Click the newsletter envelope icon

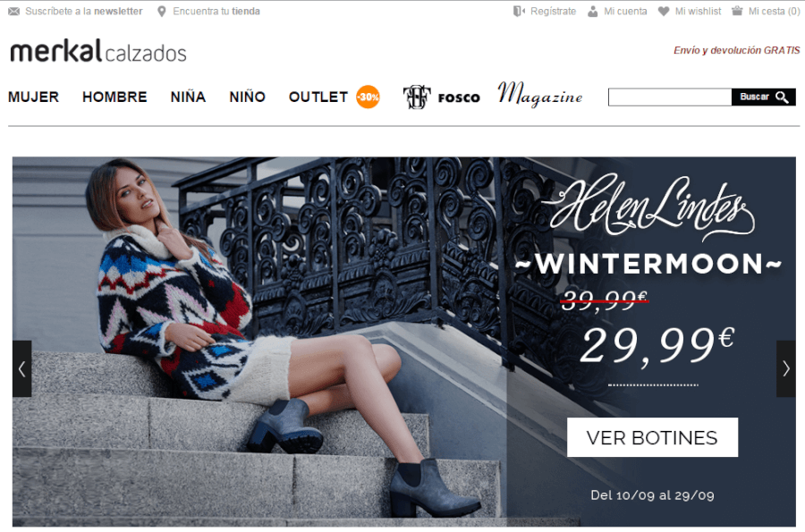click(13, 12)
